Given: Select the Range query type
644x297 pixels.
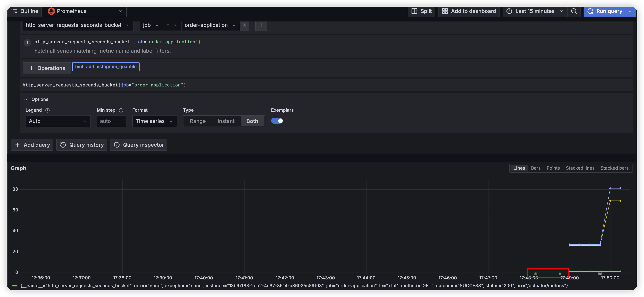Looking at the screenshot, I should [197, 121].
